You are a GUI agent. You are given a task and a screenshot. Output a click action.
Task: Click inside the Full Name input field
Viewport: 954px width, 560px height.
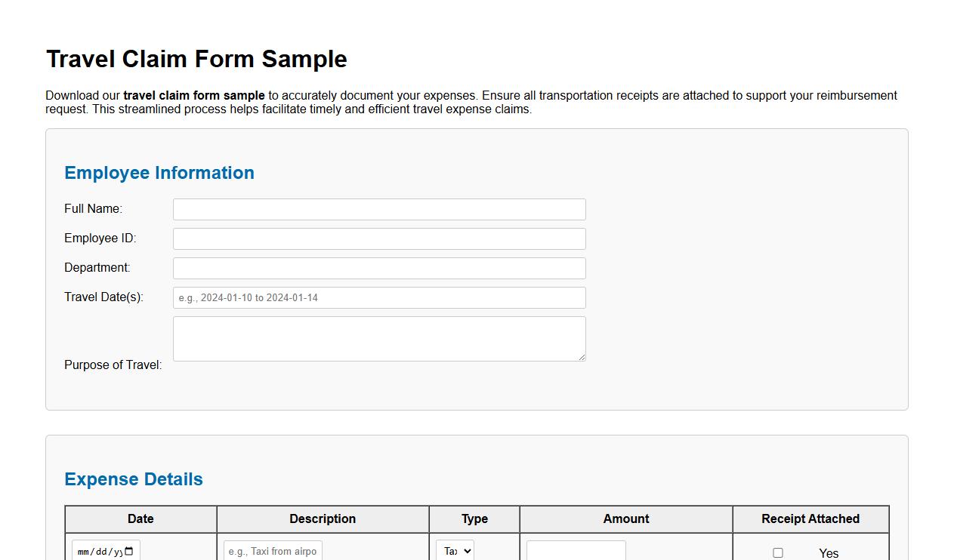tap(379, 209)
